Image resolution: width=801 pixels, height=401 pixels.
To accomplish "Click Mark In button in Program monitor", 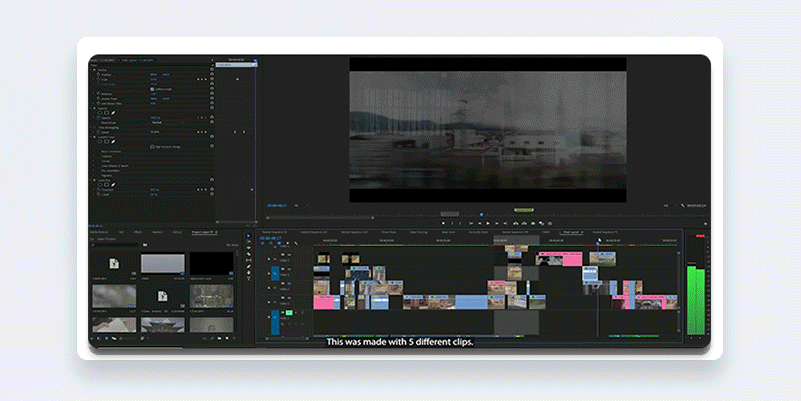I will (x=452, y=223).
